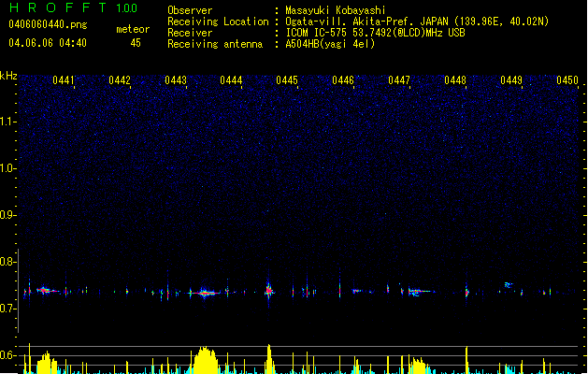This screenshot has width=588, height=374.
Task: Click the Receiving antenna label
Action: [215, 44]
